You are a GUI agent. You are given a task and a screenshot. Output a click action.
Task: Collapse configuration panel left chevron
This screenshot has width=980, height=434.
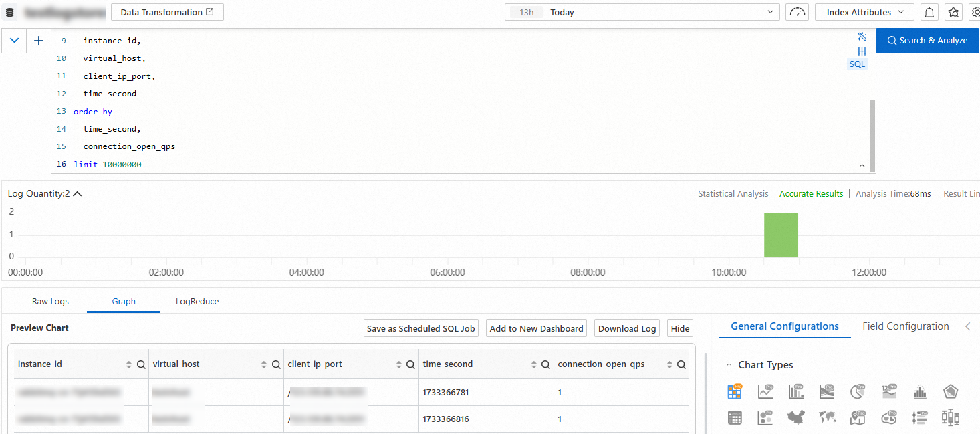(x=968, y=326)
